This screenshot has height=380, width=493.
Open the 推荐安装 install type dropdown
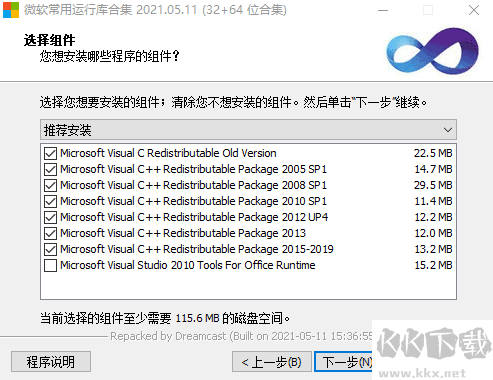click(248, 130)
